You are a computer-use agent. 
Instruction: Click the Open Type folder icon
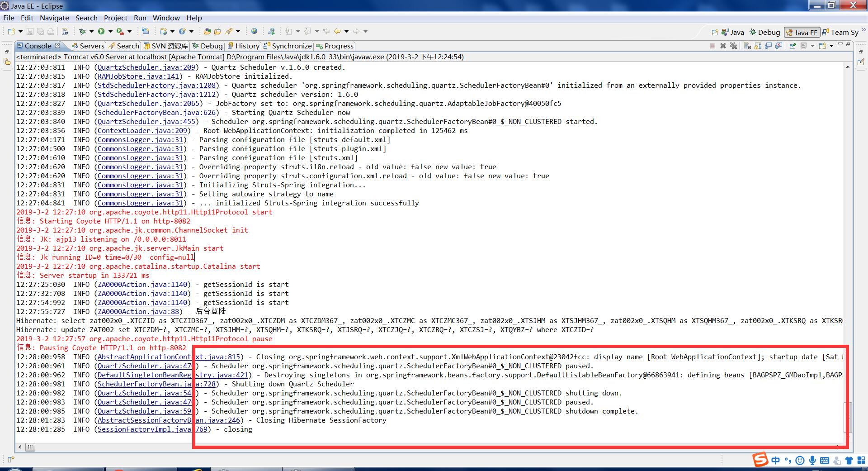pyautogui.click(x=207, y=31)
